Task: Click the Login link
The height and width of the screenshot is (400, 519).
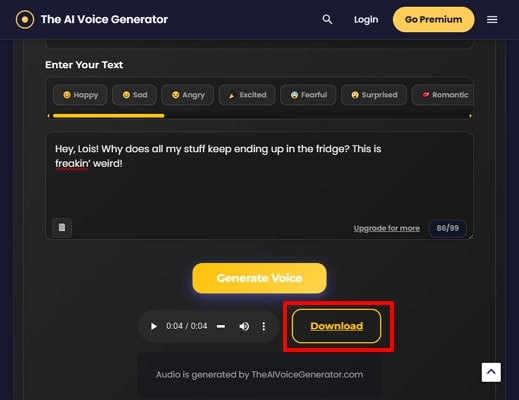Action: [x=366, y=20]
